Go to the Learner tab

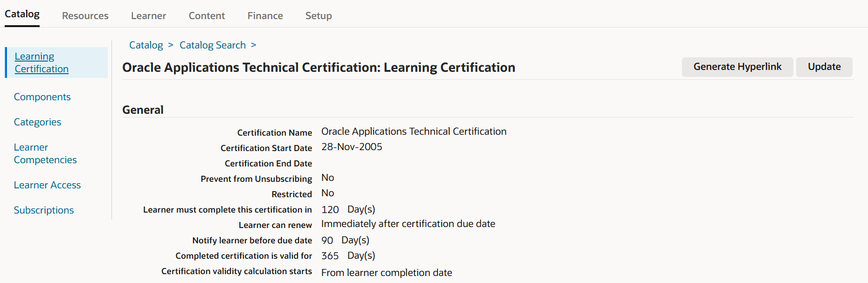[x=148, y=16]
